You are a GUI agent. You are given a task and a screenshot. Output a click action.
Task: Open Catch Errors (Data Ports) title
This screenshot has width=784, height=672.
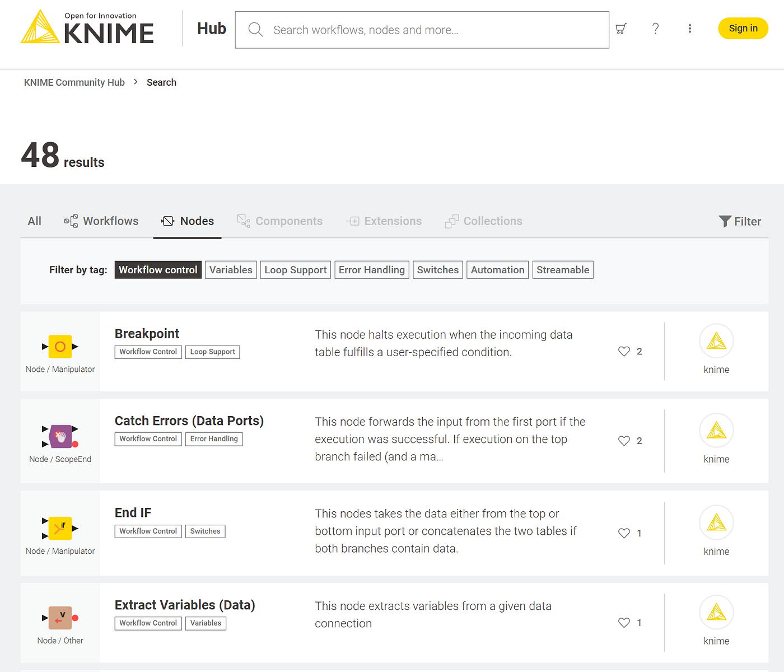pyautogui.click(x=189, y=421)
